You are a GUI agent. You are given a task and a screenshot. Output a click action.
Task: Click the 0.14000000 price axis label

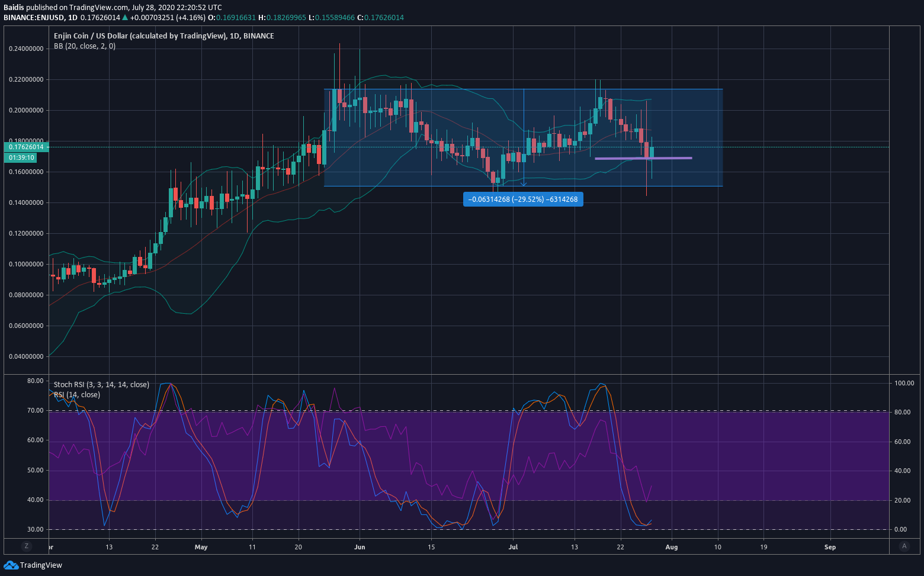pos(26,203)
